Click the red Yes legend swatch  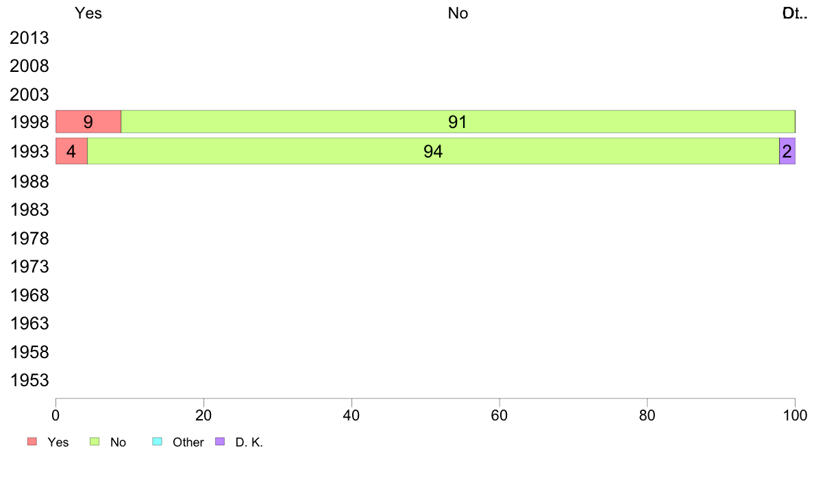pos(32,441)
